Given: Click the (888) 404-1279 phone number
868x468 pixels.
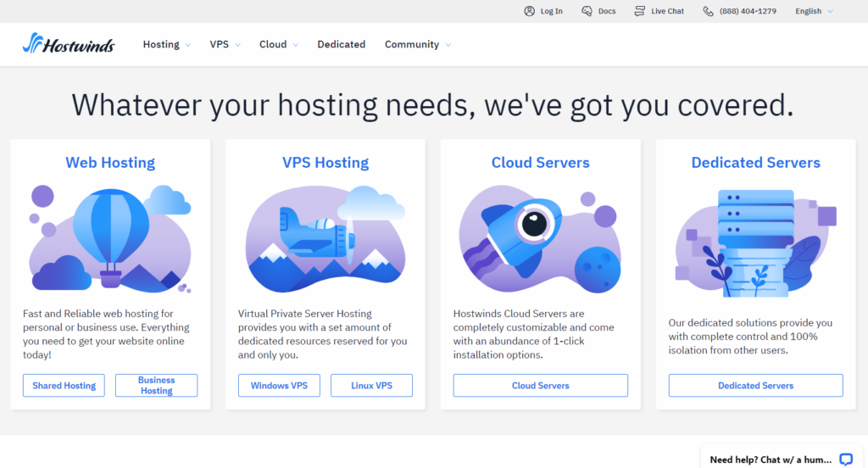Looking at the screenshot, I should [x=748, y=11].
